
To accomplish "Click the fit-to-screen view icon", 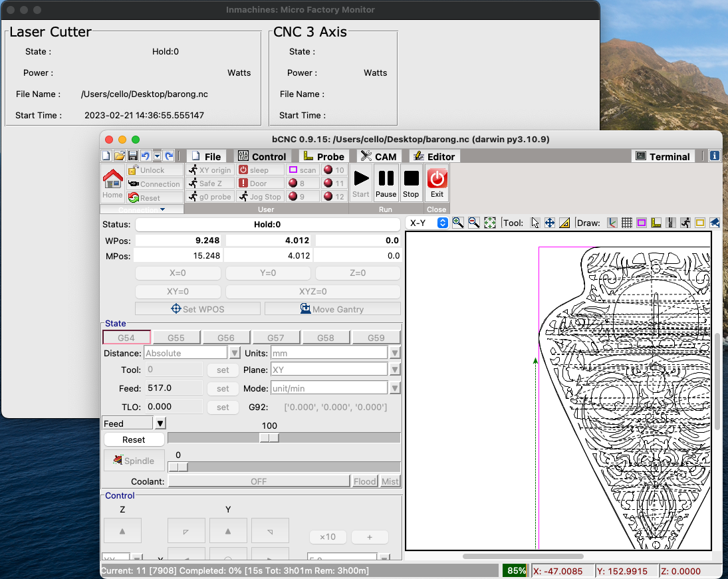I will coord(490,223).
